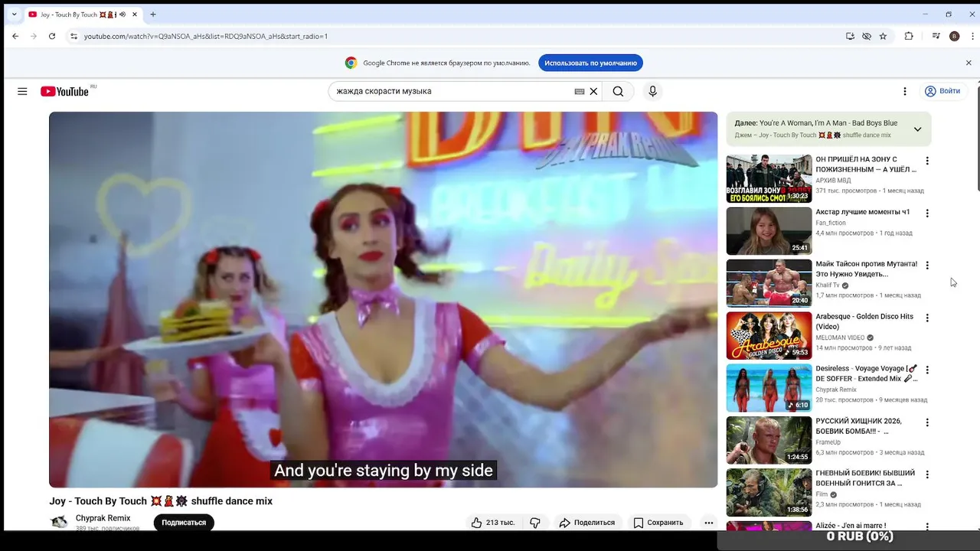Bookmark this page with the star icon
The image size is (980, 551).
[x=883, y=36]
